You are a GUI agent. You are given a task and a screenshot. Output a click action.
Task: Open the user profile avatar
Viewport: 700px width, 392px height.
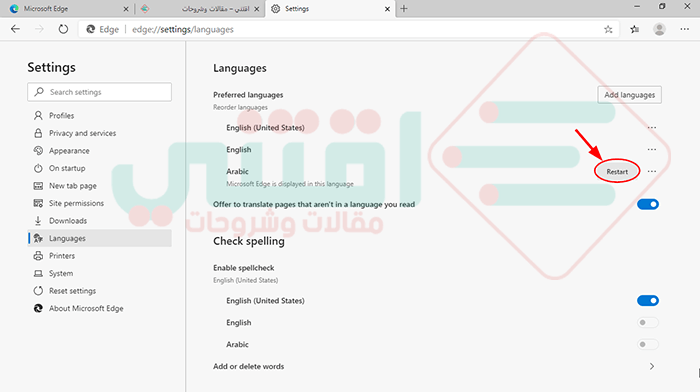(659, 29)
